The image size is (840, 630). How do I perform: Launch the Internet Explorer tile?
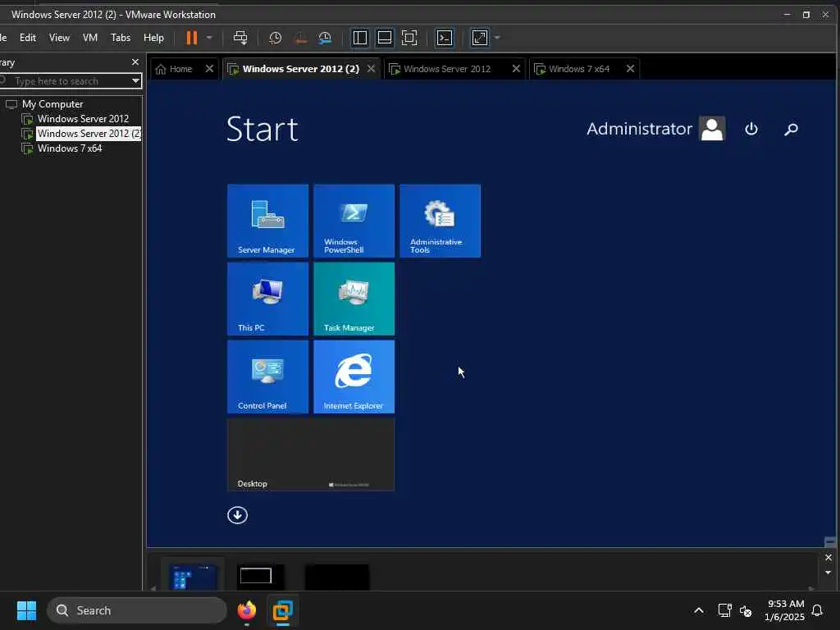[x=354, y=377]
